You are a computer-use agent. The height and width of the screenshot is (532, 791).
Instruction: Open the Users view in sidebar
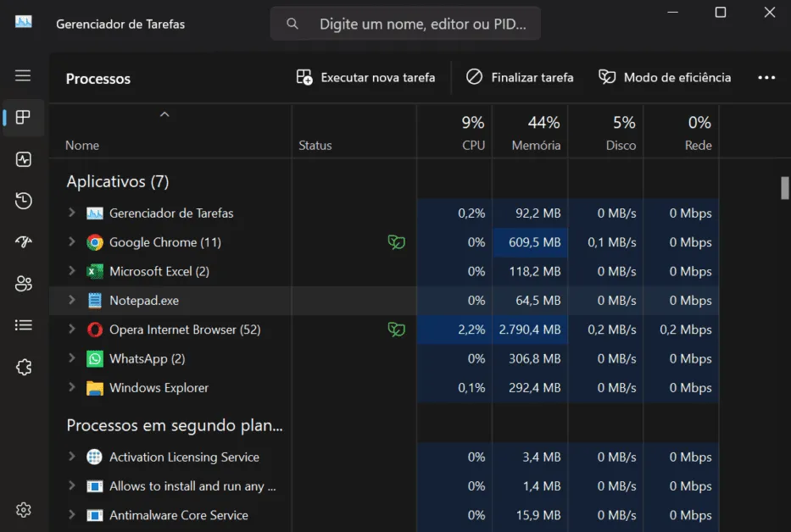pyautogui.click(x=23, y=284)
